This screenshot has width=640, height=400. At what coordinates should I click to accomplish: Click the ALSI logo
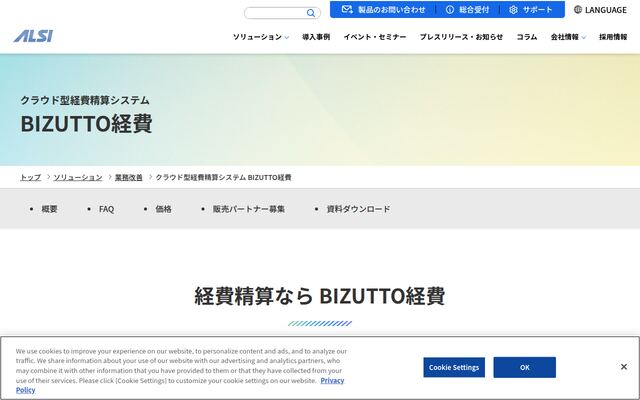click(33, 36)
